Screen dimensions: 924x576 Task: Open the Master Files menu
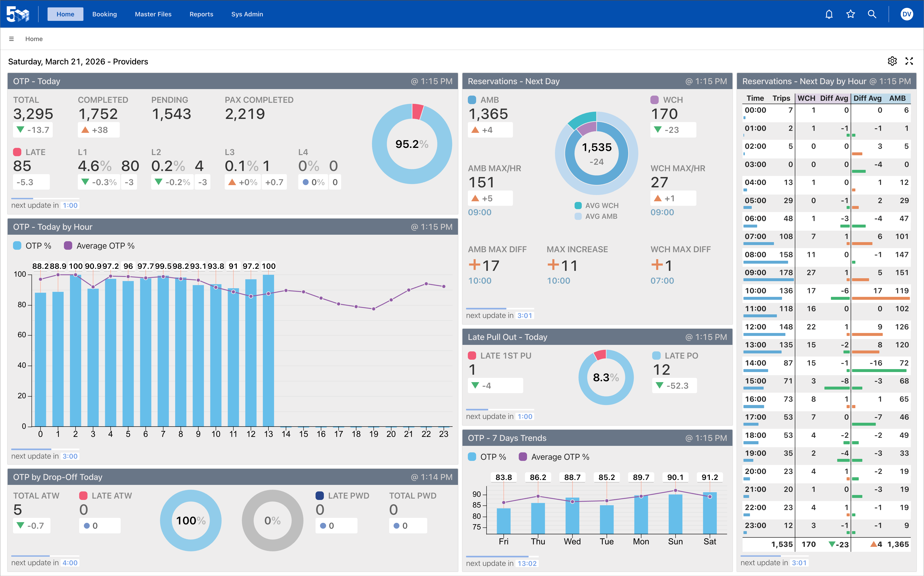(x=153, y=14)
